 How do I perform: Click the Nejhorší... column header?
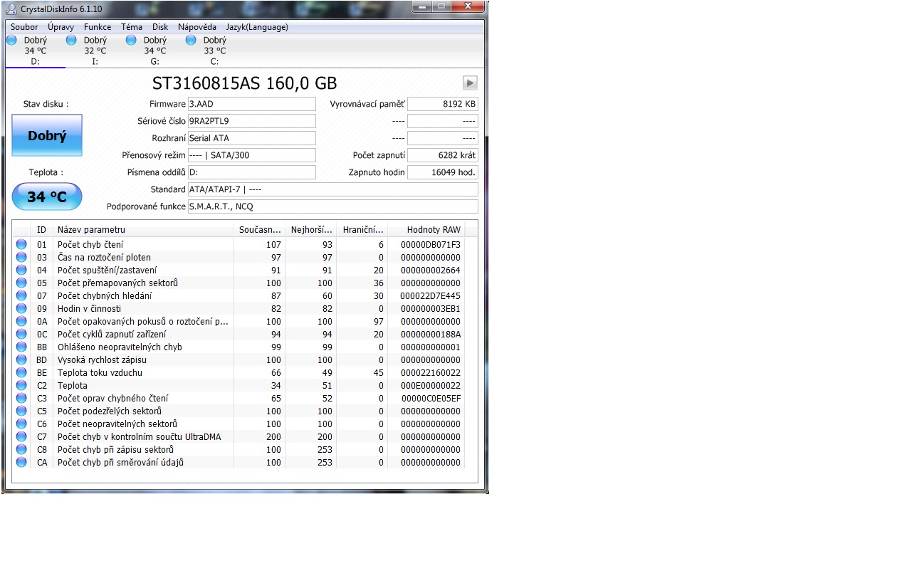pyautogui.click(x=310, y=229)
